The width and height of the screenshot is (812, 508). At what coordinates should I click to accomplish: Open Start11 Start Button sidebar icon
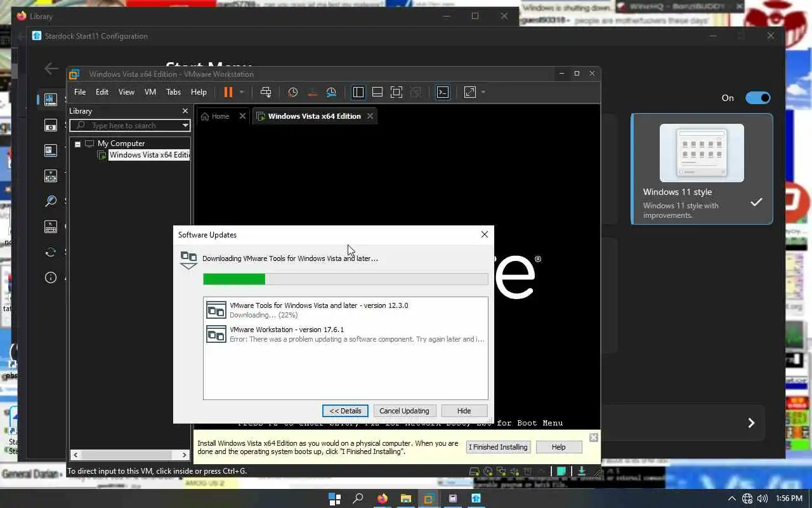point(51,125)
